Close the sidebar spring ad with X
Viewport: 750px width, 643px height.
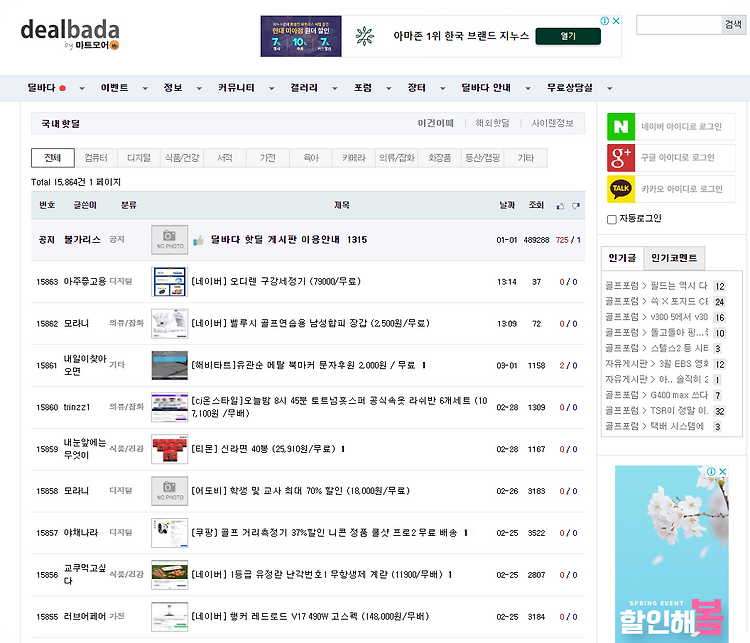723,471
